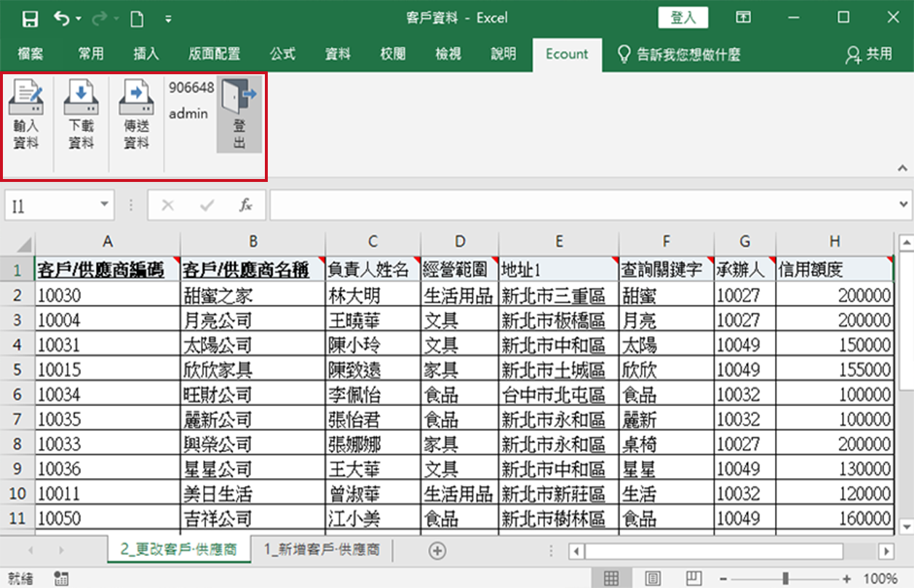The width and height of the screenshot is (914, 588).
Task: Click the 登入 sign-in button
Action: coord(683,18)
